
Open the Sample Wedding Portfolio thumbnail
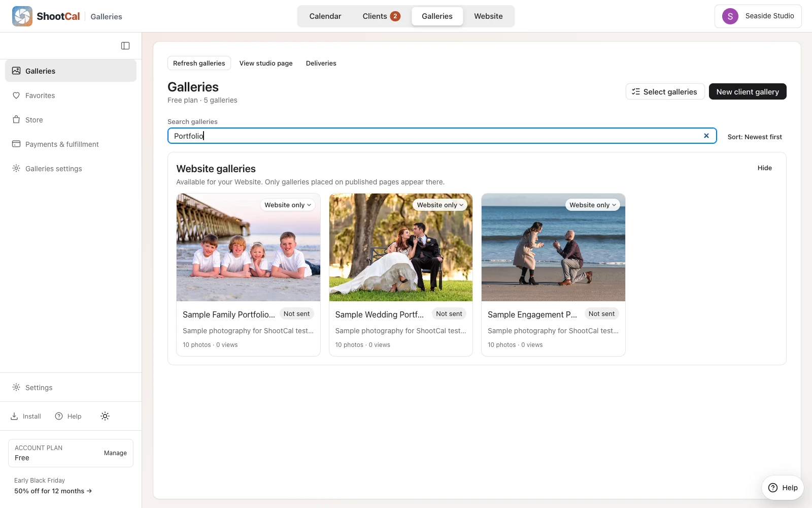(401, 247)
